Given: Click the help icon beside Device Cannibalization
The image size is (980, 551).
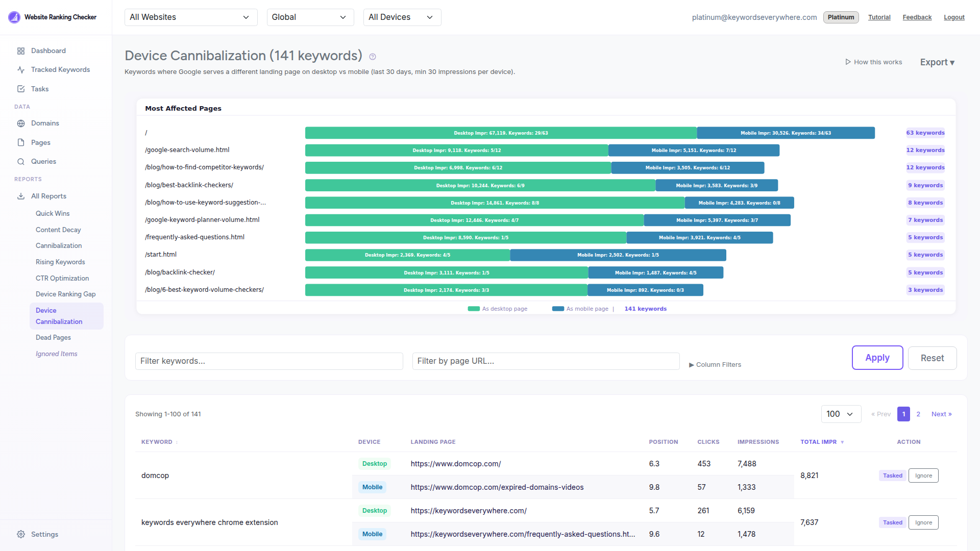Looking at the screenshot, I should tap(372, 57).
